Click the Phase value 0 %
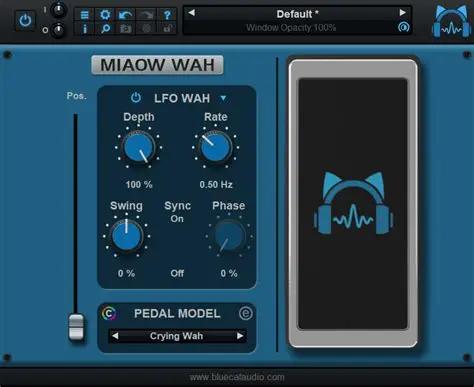Viewport: 474px width, 387px height. tap(229, 273)
